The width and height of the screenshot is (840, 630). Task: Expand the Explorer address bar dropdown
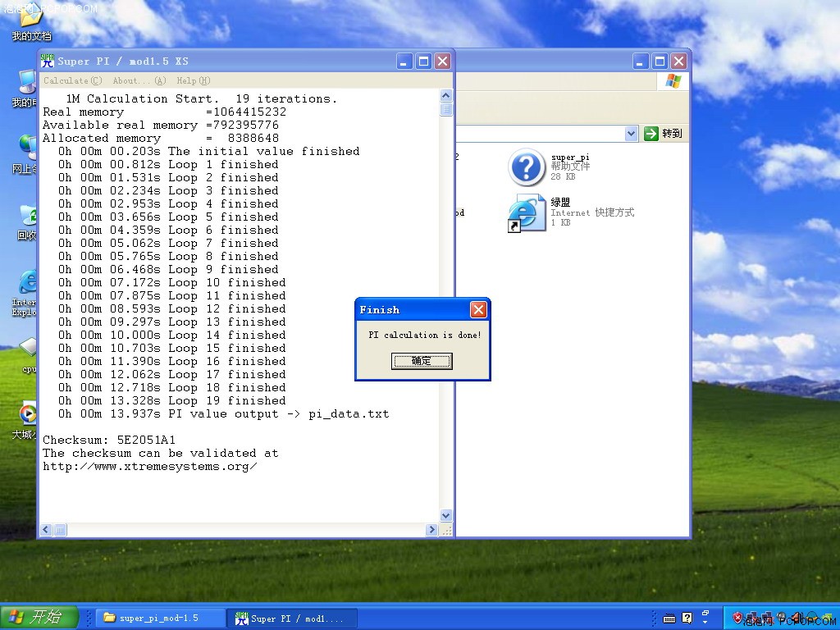click(x=631, y=134)
